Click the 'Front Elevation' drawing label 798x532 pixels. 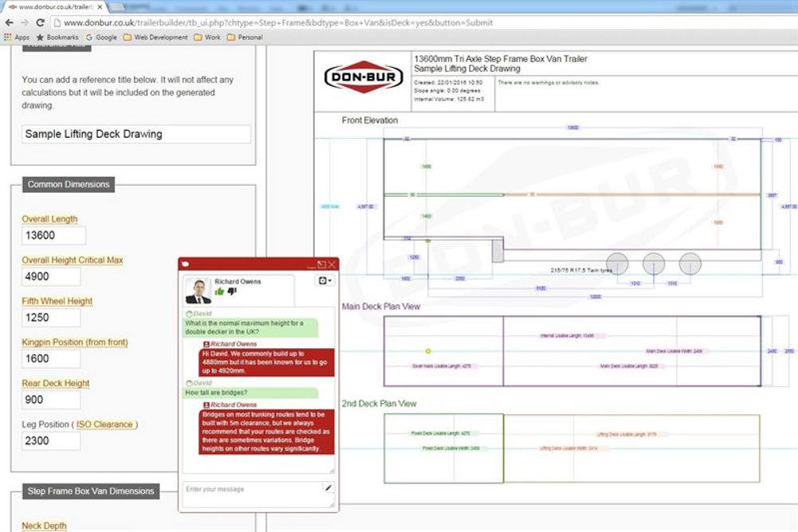[370, 120]
